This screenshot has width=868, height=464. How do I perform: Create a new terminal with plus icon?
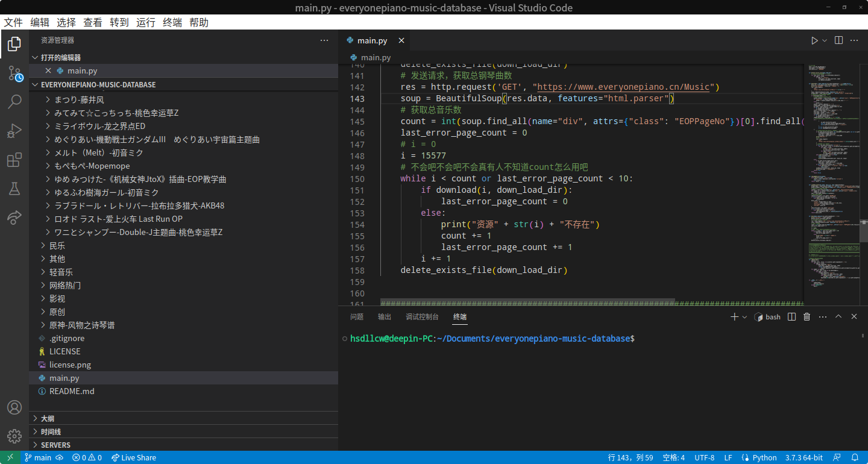tap(734, 316)
